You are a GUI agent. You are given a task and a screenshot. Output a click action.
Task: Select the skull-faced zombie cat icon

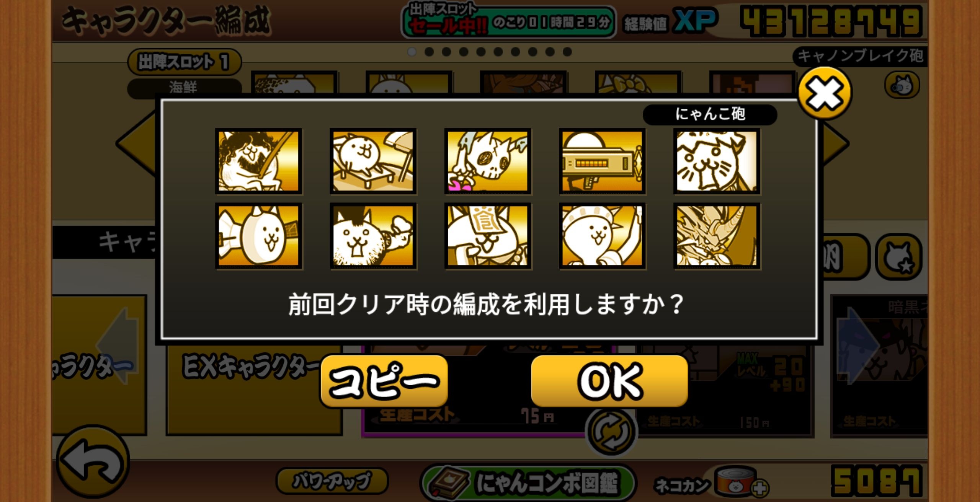[487, 161]
